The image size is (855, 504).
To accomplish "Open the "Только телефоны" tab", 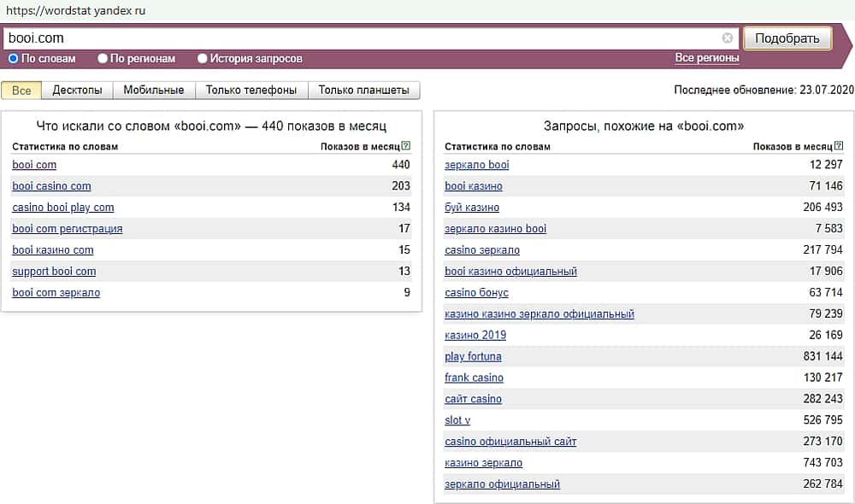I will click(x=251, y=91).
